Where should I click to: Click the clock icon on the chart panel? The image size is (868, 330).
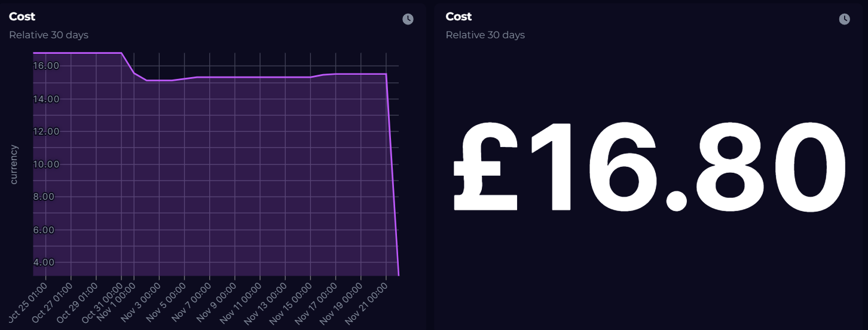point(408,19)
